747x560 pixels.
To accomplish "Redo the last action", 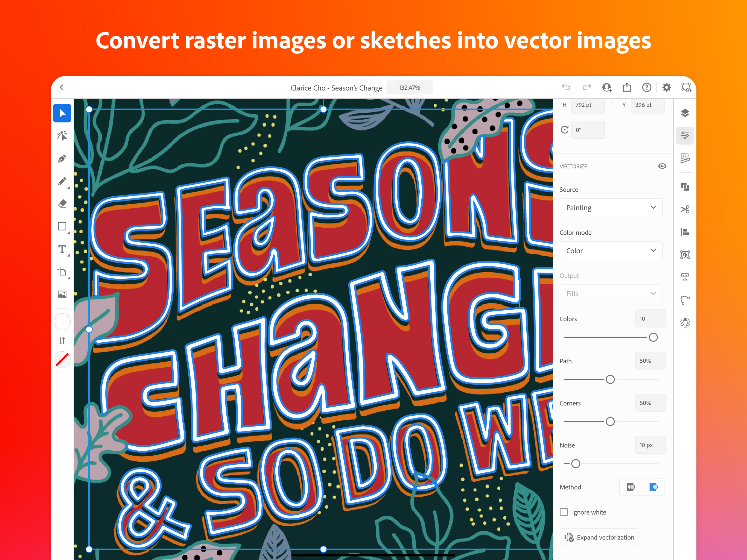I will [x=586, y=87].
